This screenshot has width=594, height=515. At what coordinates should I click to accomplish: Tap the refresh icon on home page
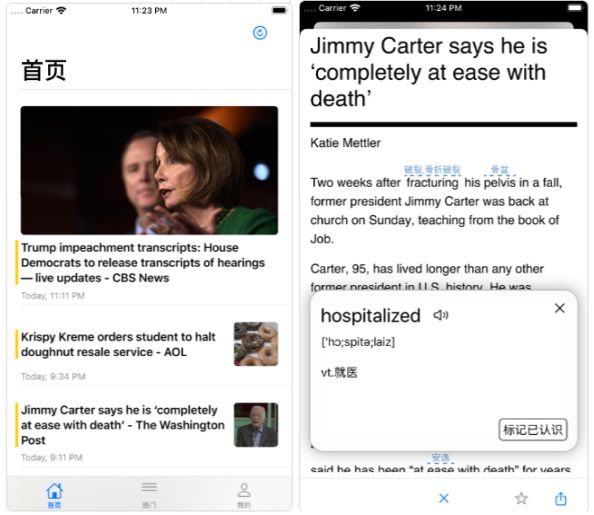pos(260,33)
